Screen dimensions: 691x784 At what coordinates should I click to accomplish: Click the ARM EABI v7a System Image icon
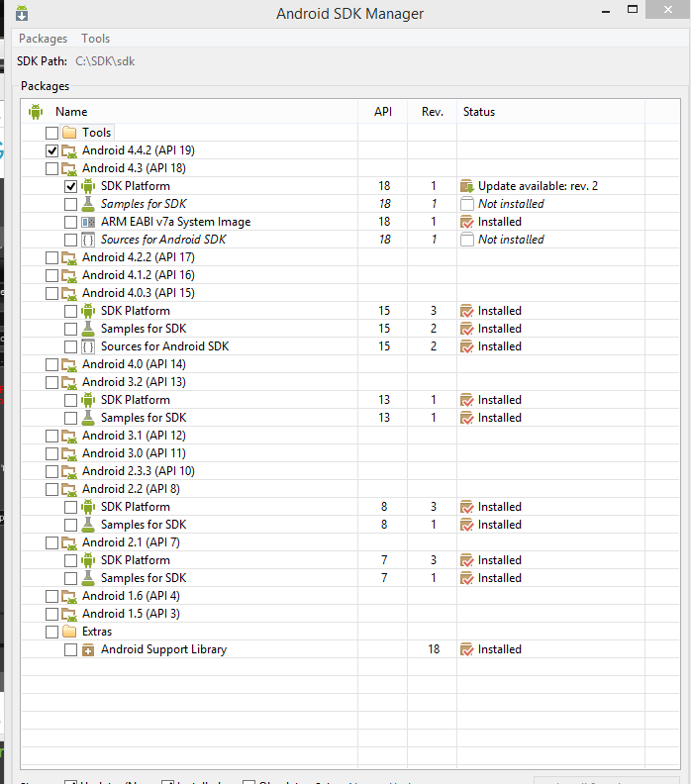tap(88, 222)
